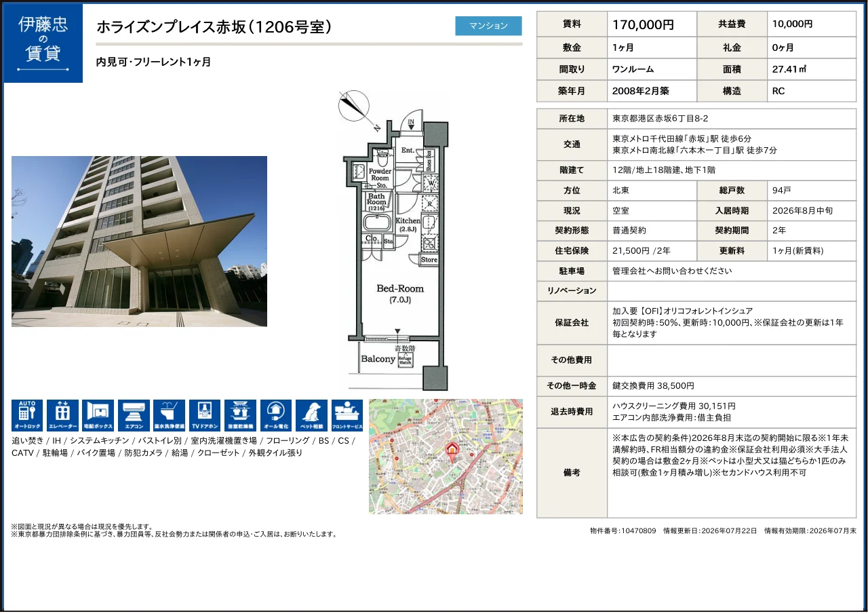Click the 駐車場 value 管理会社へお問い合わせください
Viewport: 868px width, 614px height.
[672, 271]
